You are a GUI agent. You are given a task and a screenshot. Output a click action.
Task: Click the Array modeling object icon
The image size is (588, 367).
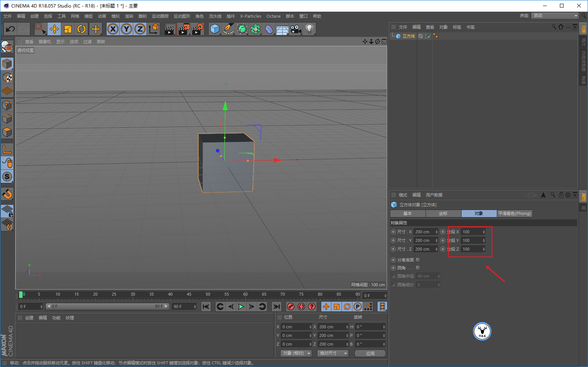(256, 29)
